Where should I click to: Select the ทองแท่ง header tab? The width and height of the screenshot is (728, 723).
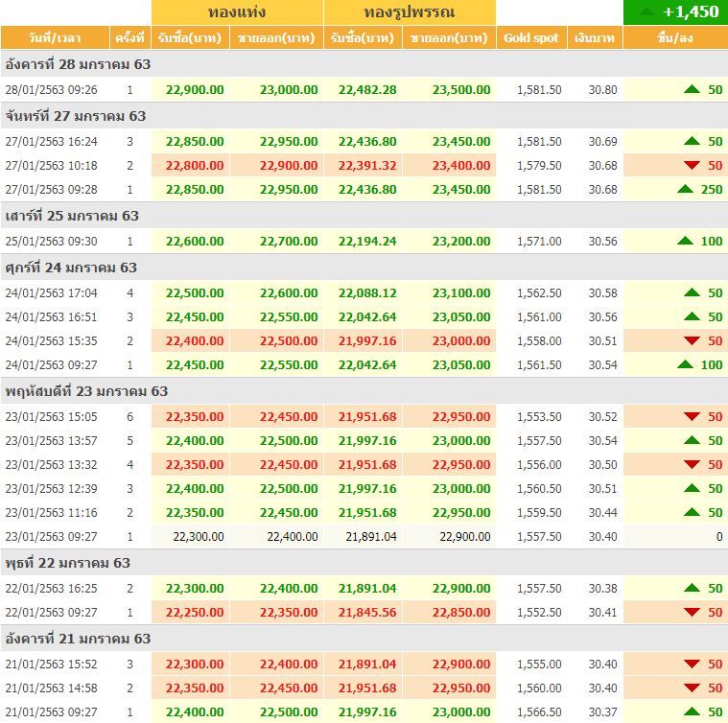click(x=237, y=12)
